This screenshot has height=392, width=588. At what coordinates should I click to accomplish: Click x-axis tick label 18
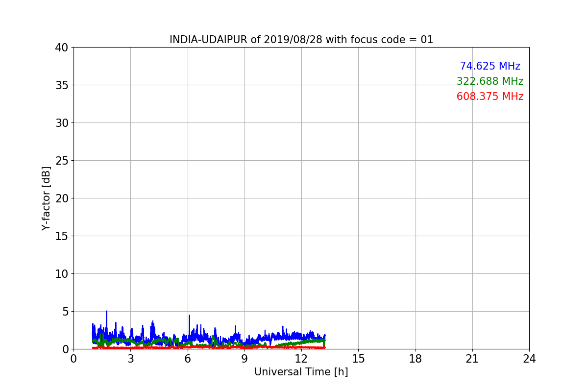[x=416, y=359]
